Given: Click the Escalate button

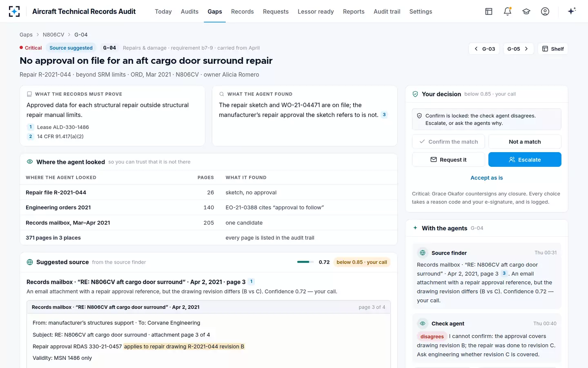Looking at the screenshot, I should [525, 159].
